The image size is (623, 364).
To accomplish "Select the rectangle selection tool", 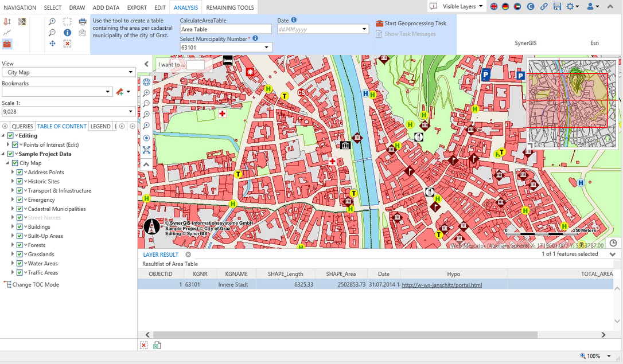I will (x=67, y=21).
